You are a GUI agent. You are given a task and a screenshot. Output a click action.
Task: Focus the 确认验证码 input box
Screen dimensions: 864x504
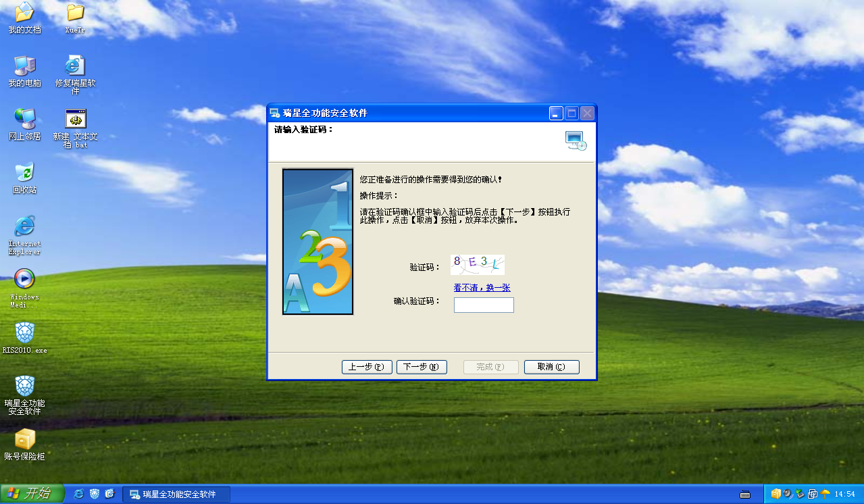(x=484, y=305)
